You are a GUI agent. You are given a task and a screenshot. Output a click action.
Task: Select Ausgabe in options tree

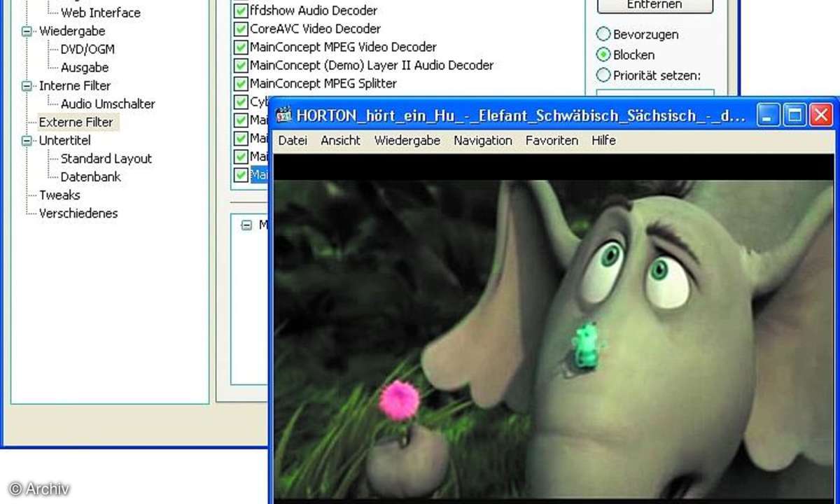[x=85, y=67]
